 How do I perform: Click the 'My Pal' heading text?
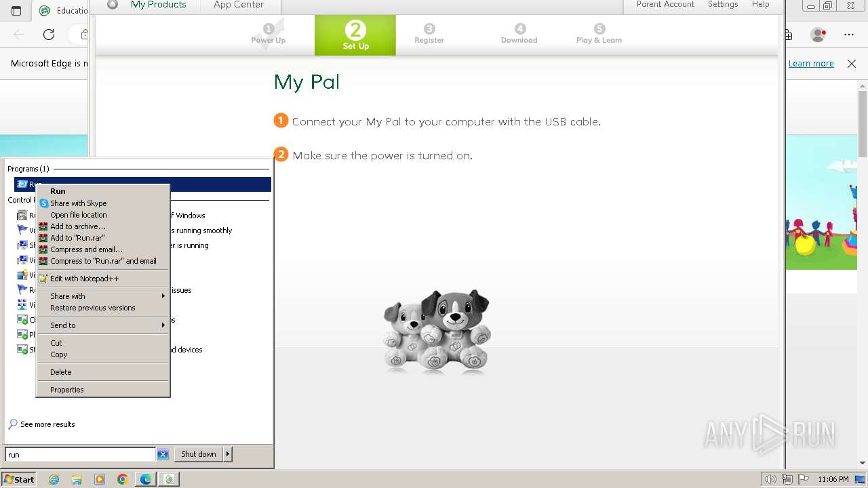307,82
